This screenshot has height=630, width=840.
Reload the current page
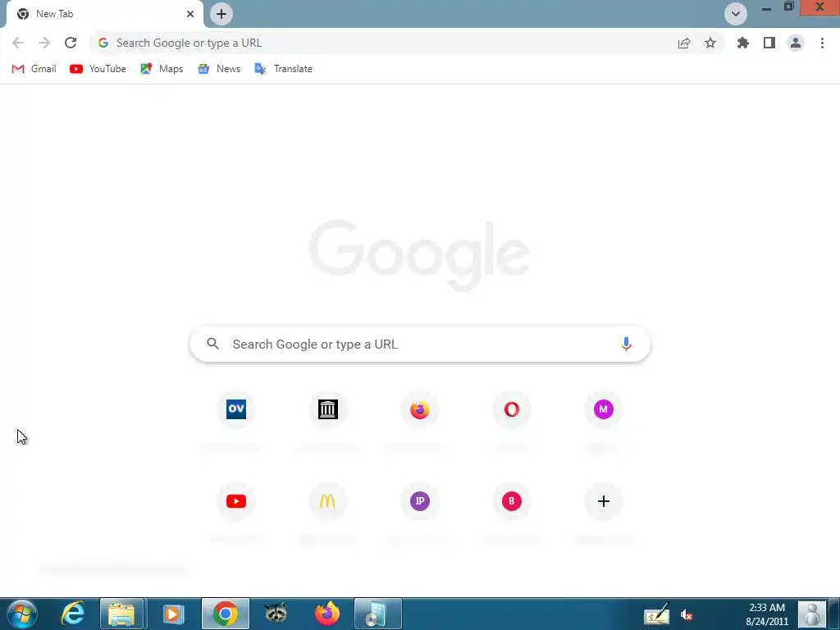click(x=71, y=43)
